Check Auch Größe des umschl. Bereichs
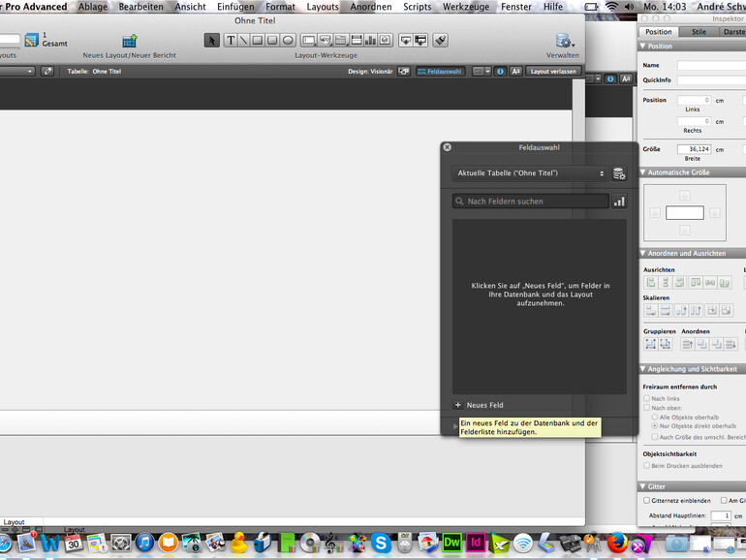The width and height of the screenshot is (746, 560). (x=655, y=437)
